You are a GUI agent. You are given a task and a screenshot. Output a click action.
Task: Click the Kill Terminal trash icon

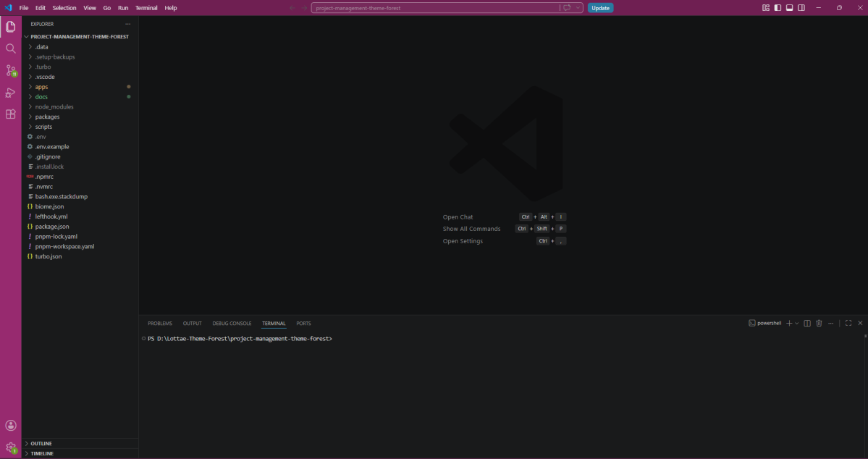click(819, 324)
